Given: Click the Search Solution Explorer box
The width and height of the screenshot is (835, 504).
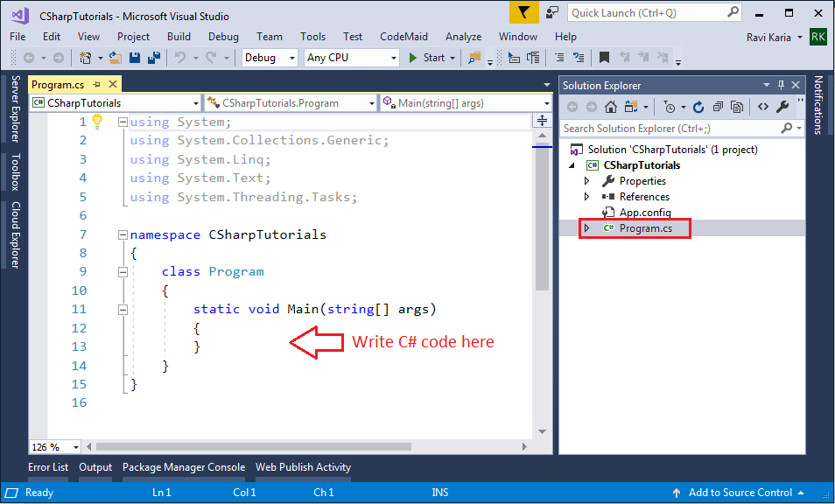Looking at the screenshot, I should click(674, 128).
